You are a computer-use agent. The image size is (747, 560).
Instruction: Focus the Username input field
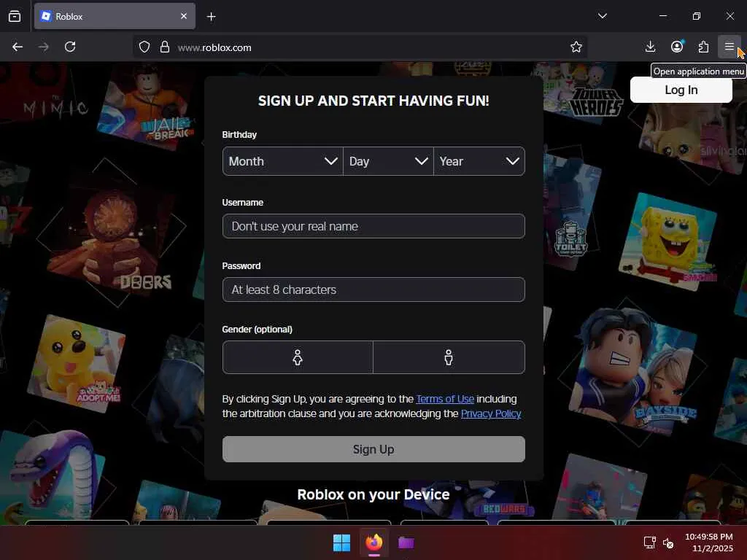point(373,226)
